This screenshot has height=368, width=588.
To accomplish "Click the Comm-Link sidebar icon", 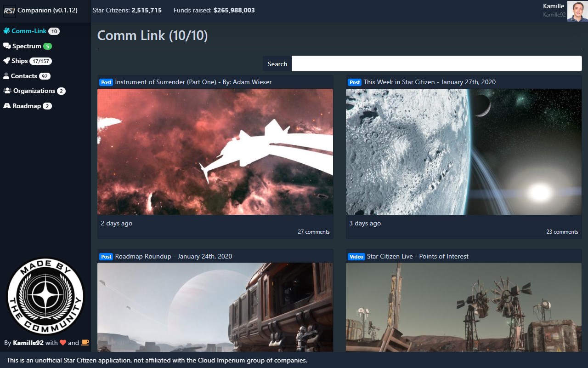I will [x=6, y=31].
